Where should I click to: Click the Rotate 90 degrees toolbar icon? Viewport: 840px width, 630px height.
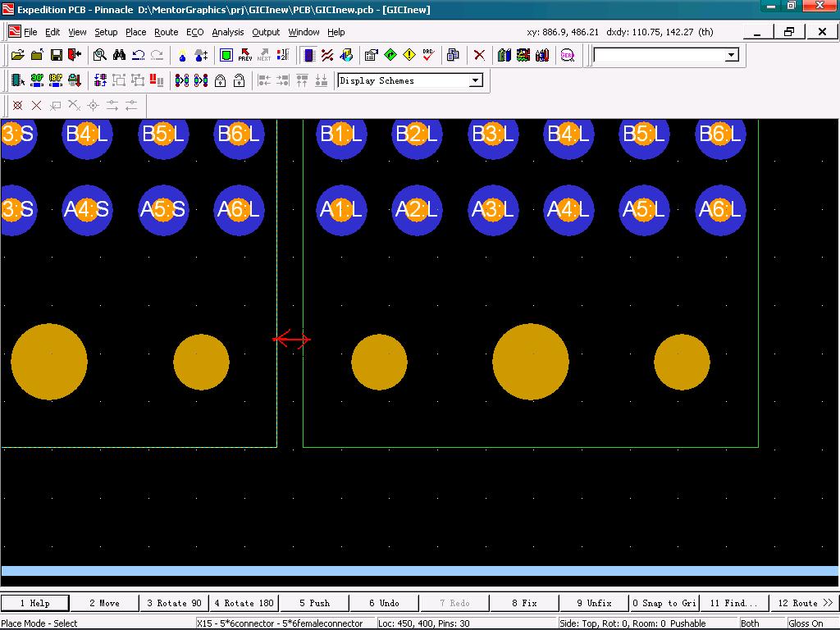pos(36,80)
